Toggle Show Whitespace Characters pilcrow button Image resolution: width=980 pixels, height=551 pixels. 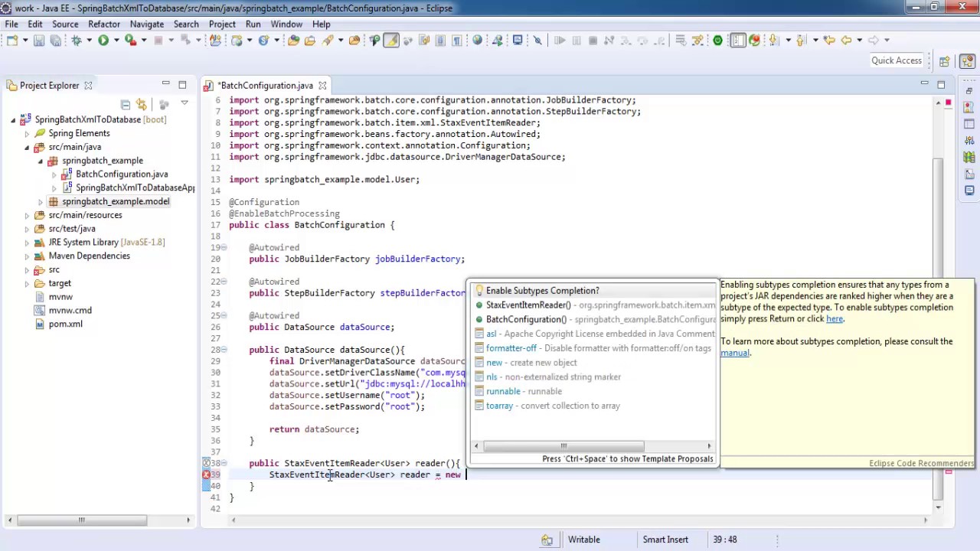pyautogui.click(x=456, y=41)
